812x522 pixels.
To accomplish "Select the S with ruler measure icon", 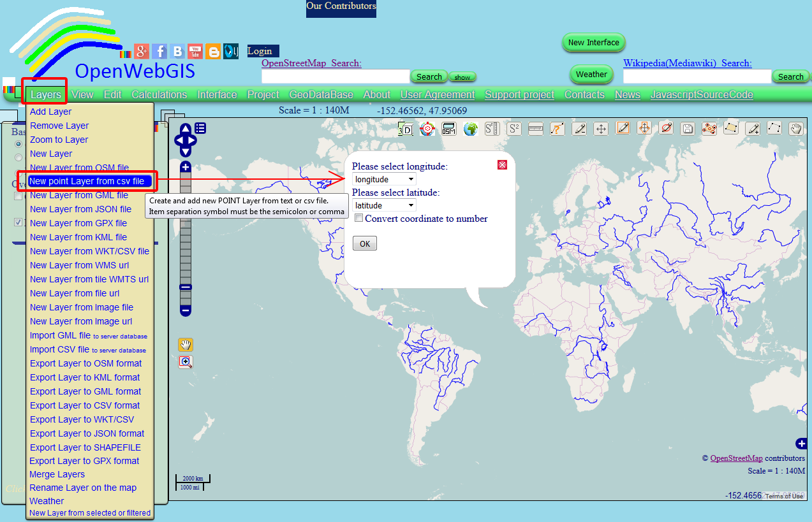I will coord(492,129).
